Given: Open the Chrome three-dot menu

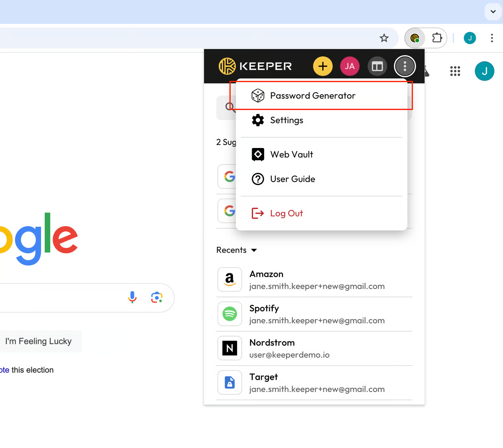Looking at the screenshot, I should point(492,38).
